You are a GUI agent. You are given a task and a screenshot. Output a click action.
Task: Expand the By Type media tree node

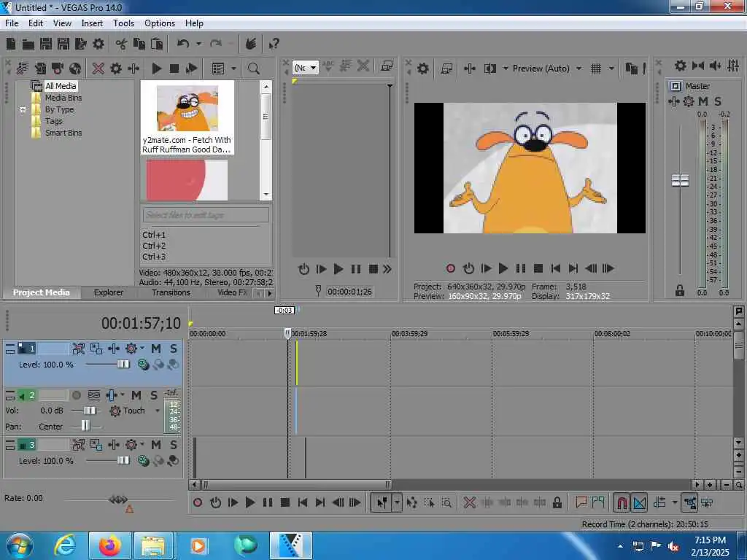(x=23, y=109)
